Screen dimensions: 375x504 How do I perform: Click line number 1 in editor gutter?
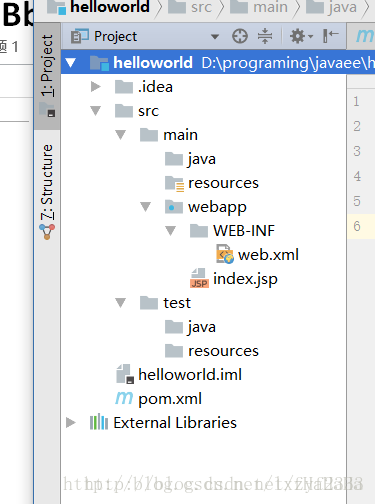point(356,101)
